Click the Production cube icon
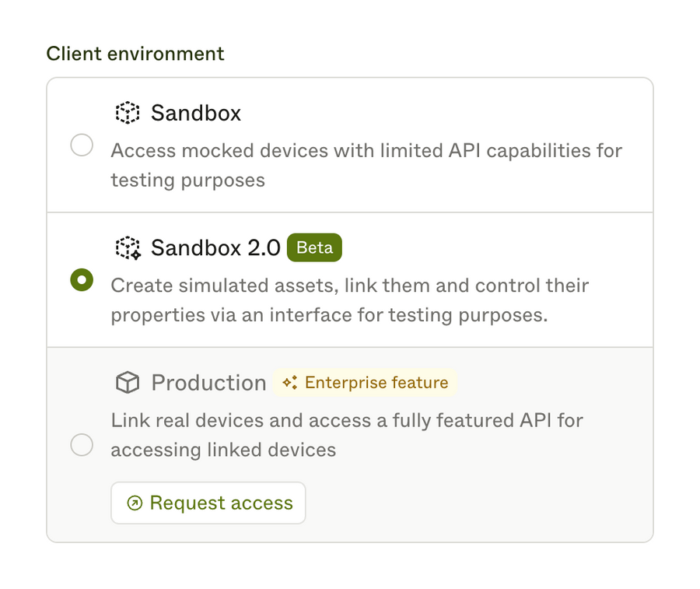 click(x=127, y=382)
